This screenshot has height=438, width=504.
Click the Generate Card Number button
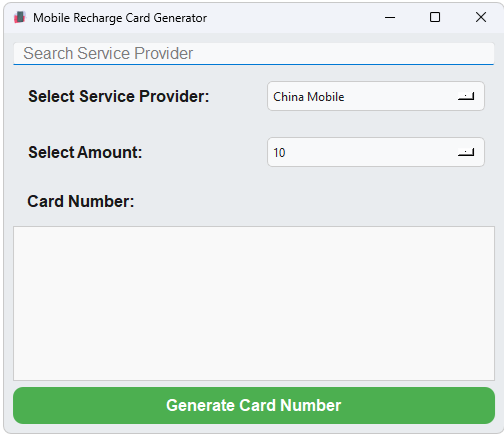254,405
